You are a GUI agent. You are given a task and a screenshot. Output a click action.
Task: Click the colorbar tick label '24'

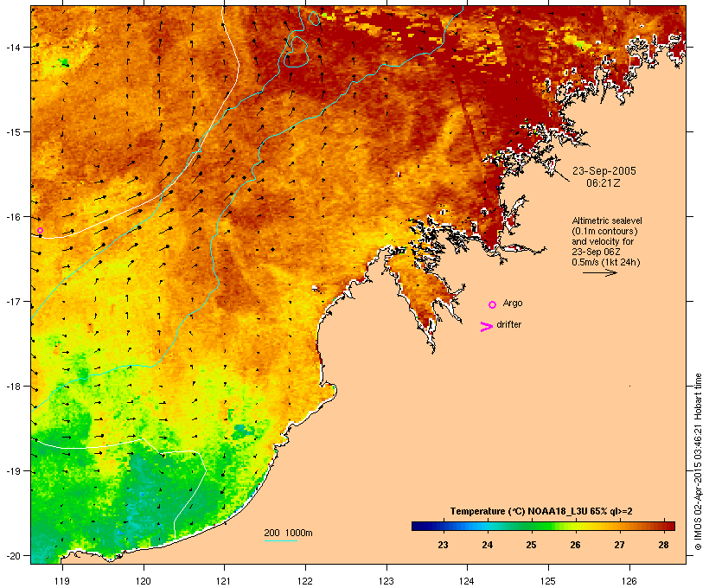[487, 545]
